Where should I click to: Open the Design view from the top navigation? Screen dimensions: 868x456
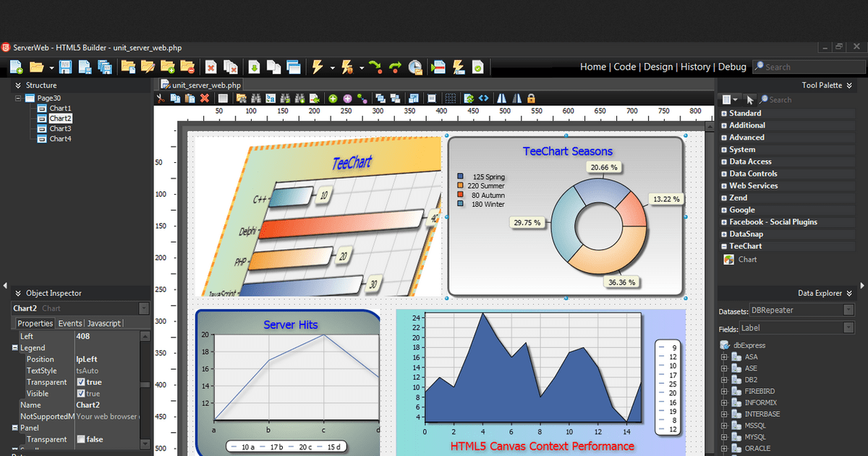click(658, 66)
